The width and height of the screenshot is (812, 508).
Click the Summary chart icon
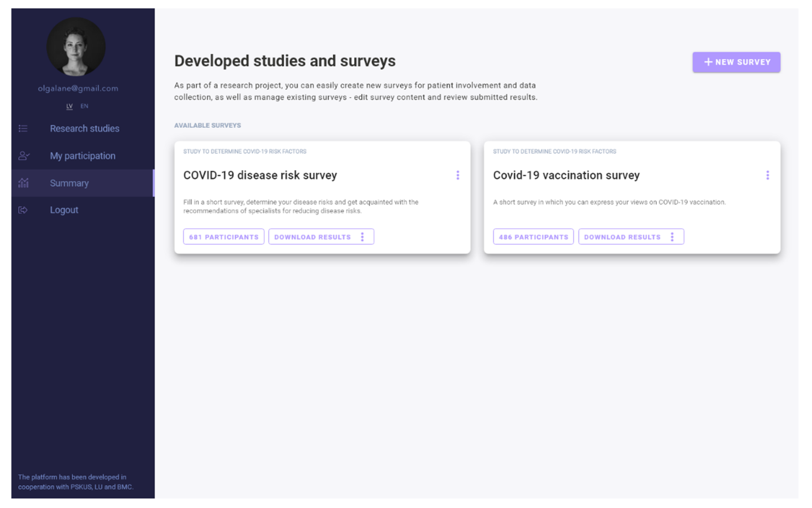(x=23, y=183)
